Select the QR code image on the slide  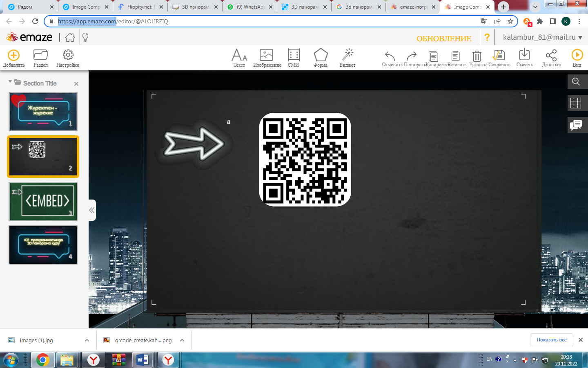click(x=305, y=159)
